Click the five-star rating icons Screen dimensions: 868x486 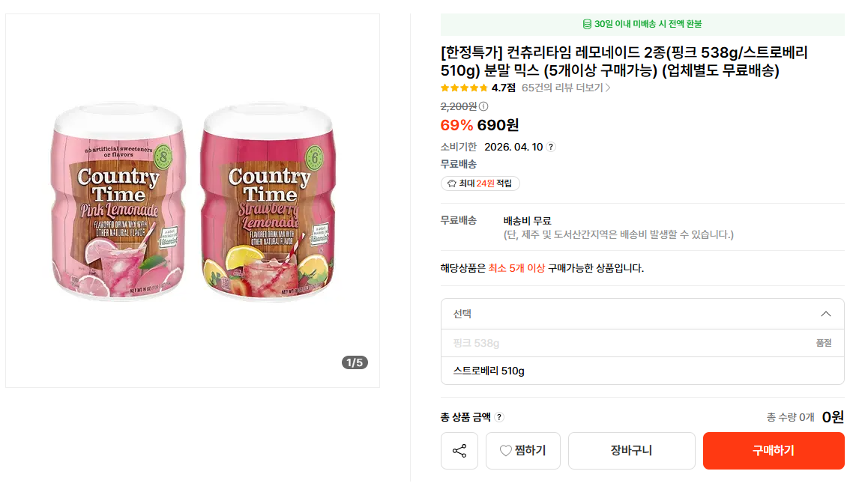(464, 88)
